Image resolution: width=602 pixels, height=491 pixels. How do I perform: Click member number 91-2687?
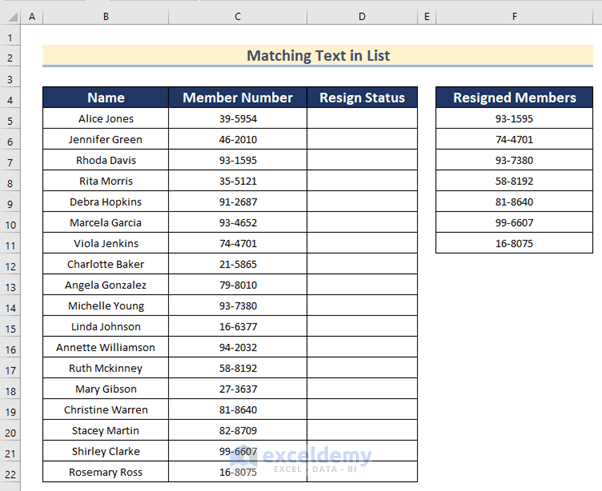[x=238, y=202]
